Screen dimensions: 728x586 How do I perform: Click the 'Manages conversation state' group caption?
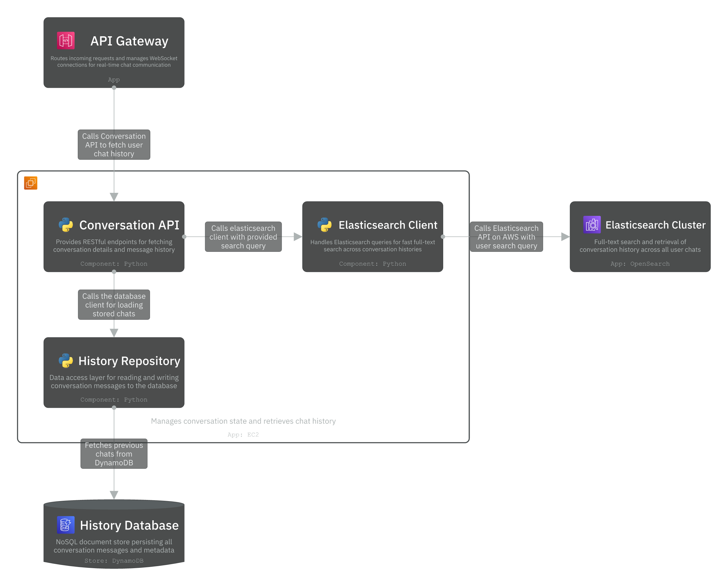point(243,421)
